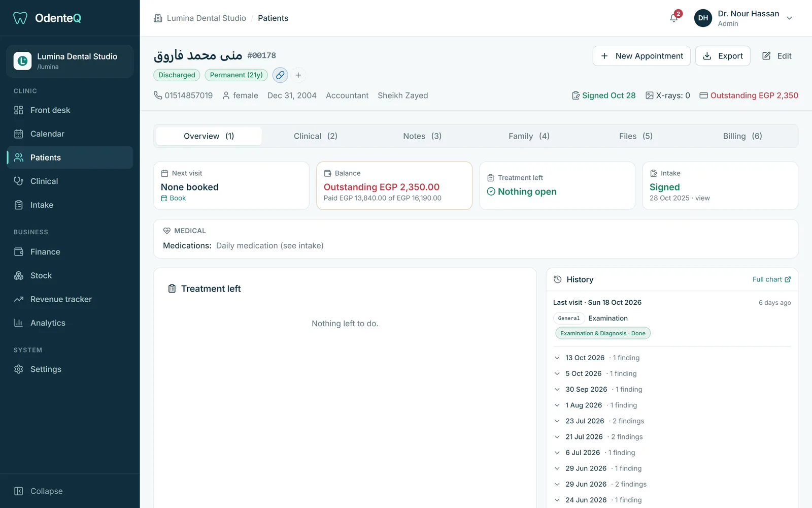
Task: Open Intake in the sidebar
Action: 70,205
